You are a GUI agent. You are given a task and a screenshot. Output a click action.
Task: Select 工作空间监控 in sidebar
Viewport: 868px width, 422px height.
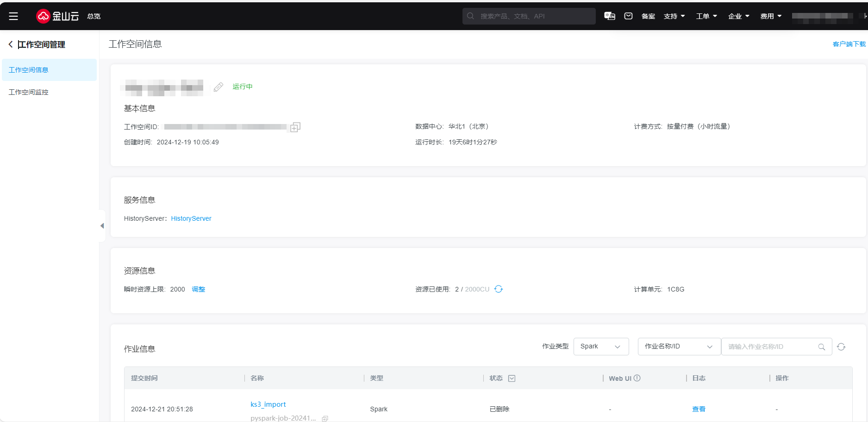pos(29,92)
